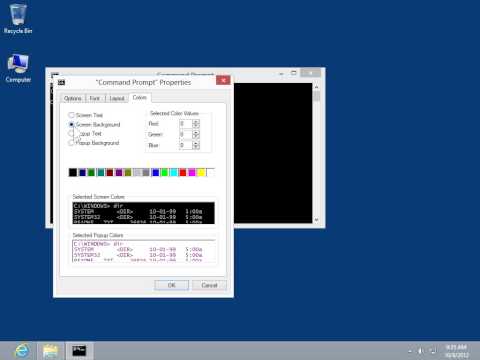
Task: Click the Selected Popup Colors preview
Action: click(143, 251)
